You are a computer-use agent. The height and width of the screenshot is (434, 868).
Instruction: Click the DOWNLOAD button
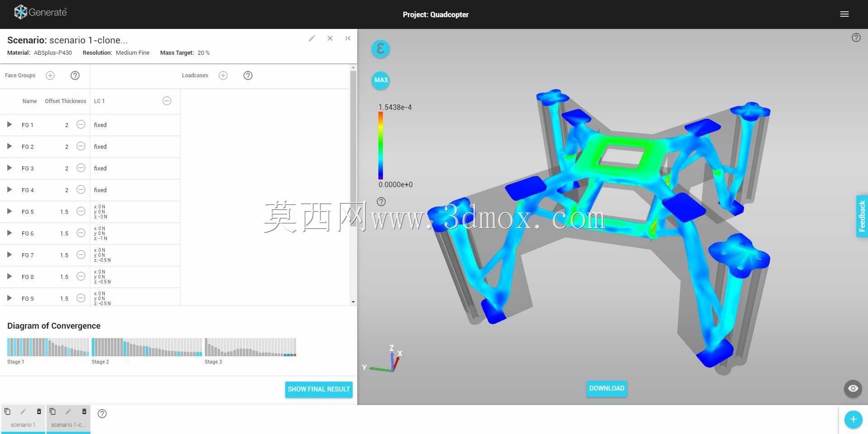[x=607, y=388]
